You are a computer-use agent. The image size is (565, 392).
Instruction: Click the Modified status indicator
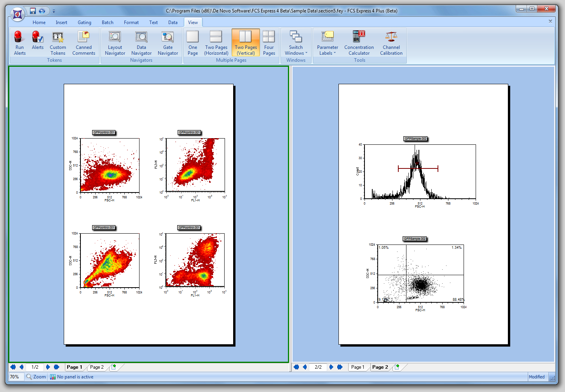point(537,376)
